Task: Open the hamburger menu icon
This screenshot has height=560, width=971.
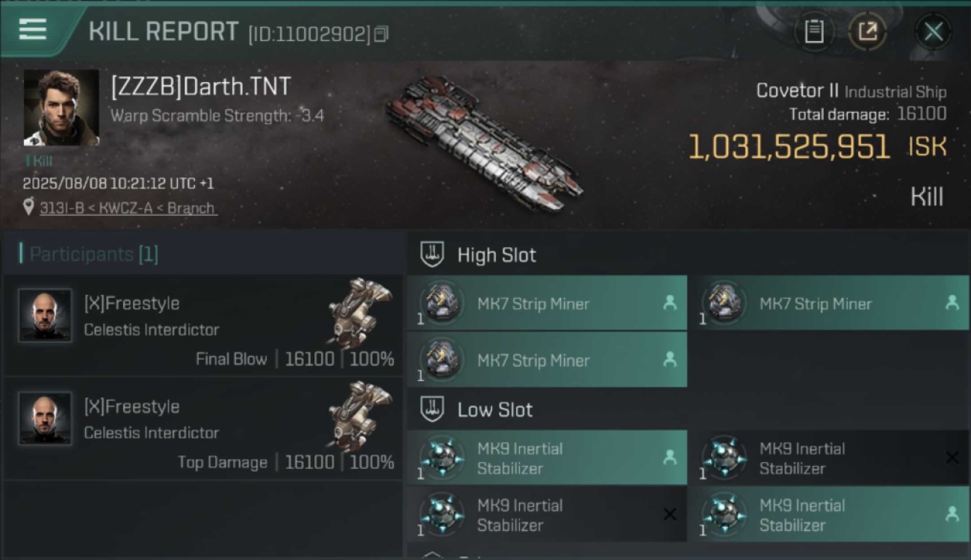Action: point(33,30)
